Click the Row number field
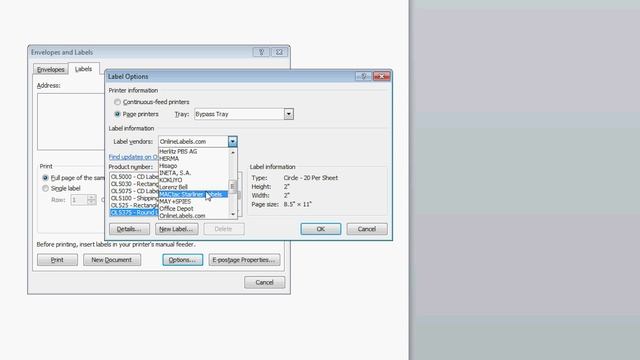 (79, 200)
